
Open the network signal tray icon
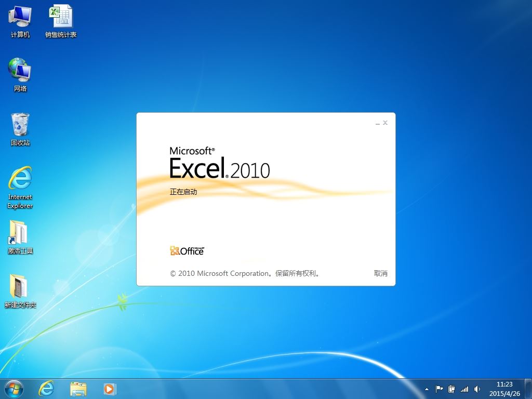point(464,389)
